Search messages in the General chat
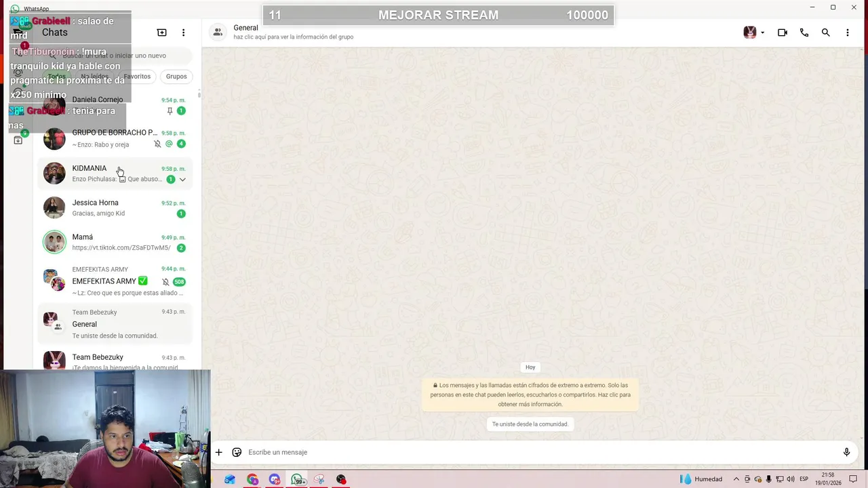The image size is (868, 488). (826, 33)
